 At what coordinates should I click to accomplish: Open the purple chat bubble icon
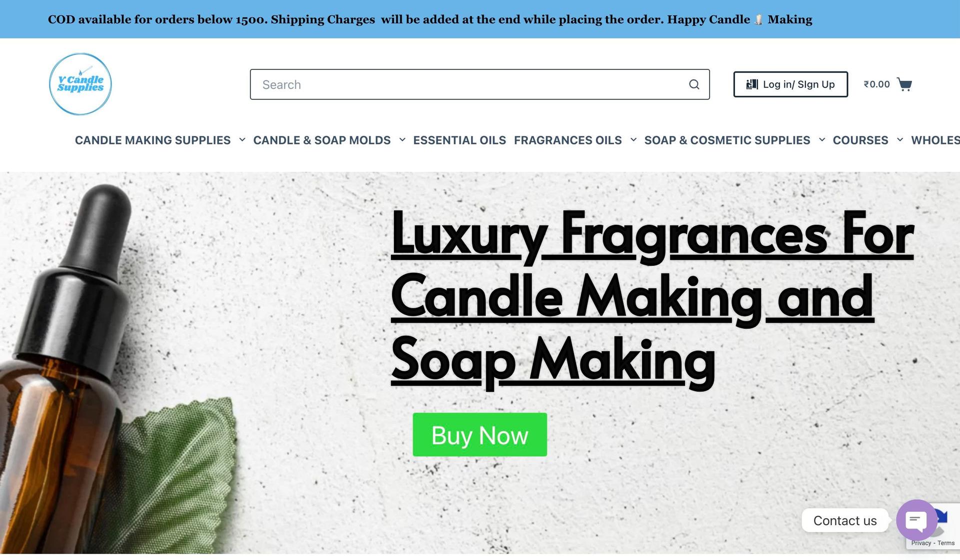pyautogui.click(x=916, y=520)
